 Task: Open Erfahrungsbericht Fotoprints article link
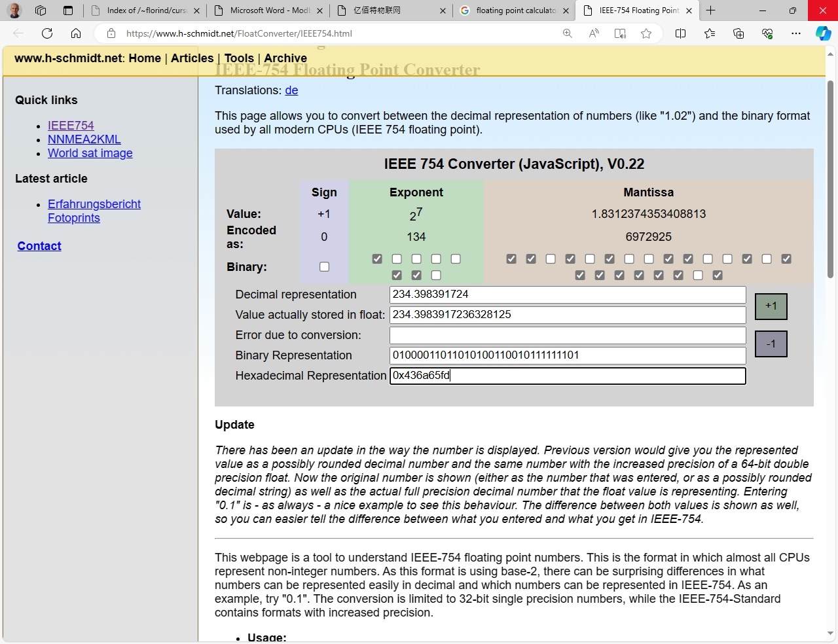coord(94,211)
